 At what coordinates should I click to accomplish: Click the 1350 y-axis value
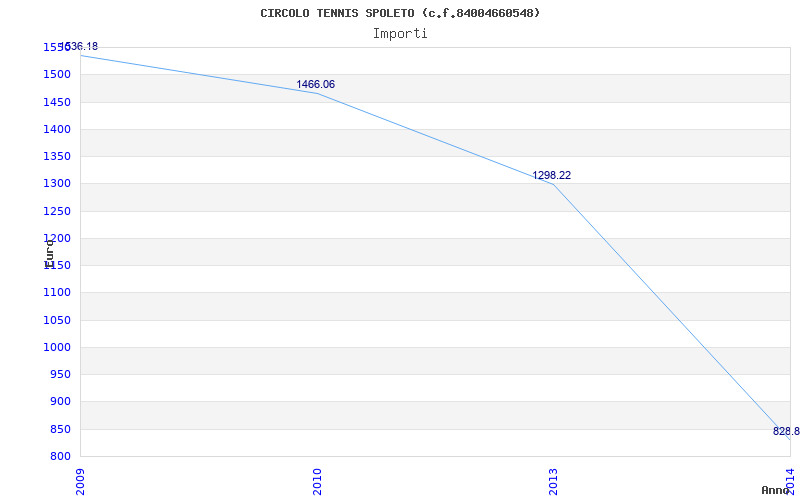(57, 157)
